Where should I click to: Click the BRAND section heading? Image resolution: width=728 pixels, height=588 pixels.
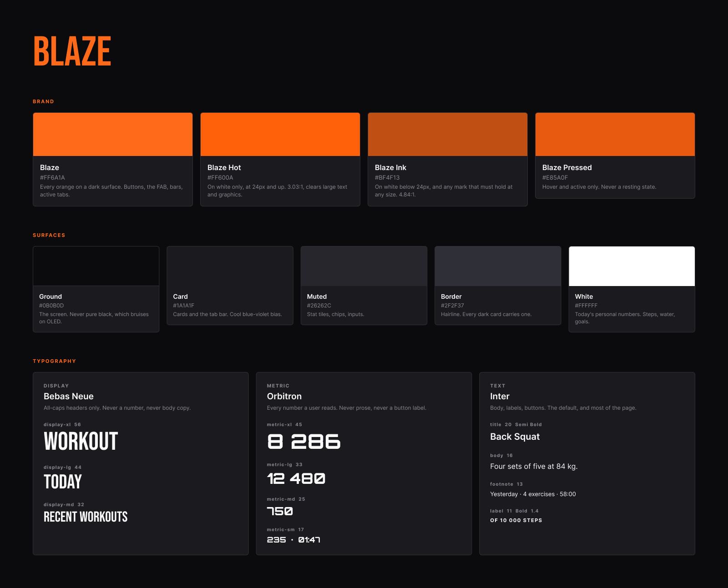coord(43,101)
